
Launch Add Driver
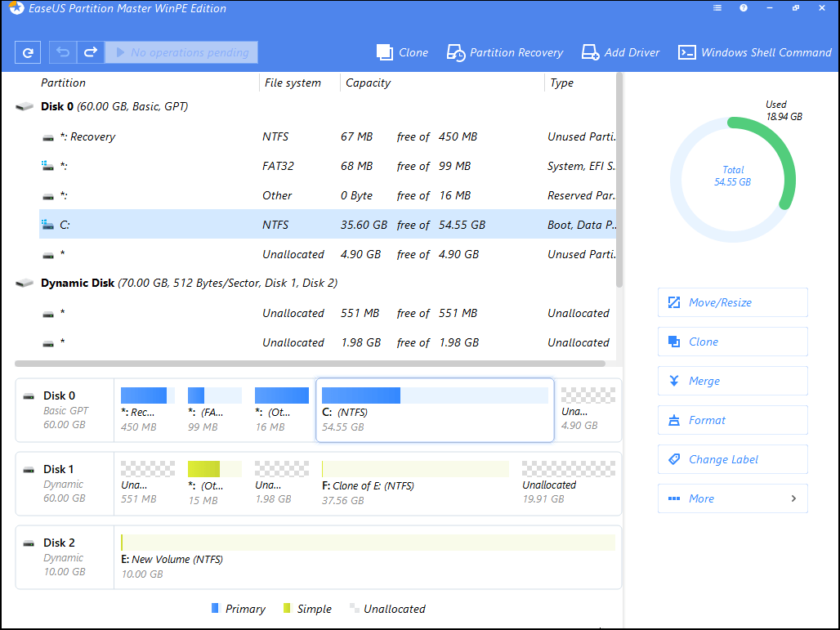[x=621, y=52]
